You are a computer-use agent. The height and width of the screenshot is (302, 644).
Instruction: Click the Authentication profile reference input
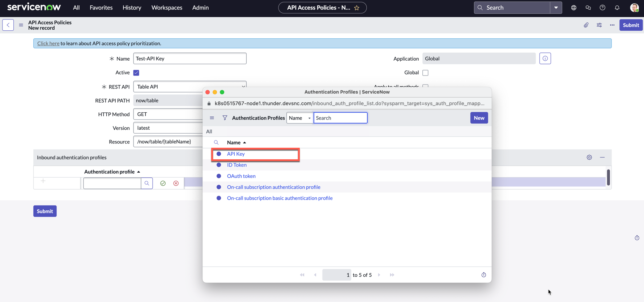point(112,184)
